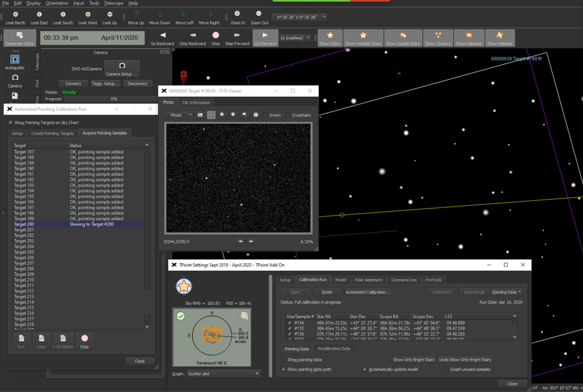This screenshot has width=583, height=392.
Task: Toggle Show Pointing Targets on Sky Chart
Action: click(11, 122)
